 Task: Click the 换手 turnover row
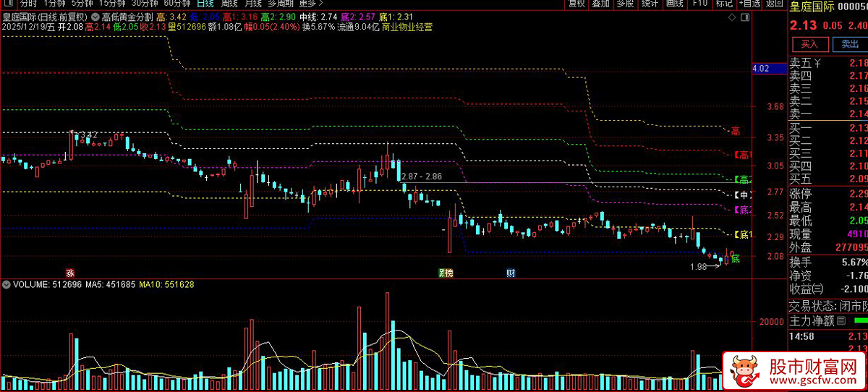pyautogui.click(x=828, y=262)
